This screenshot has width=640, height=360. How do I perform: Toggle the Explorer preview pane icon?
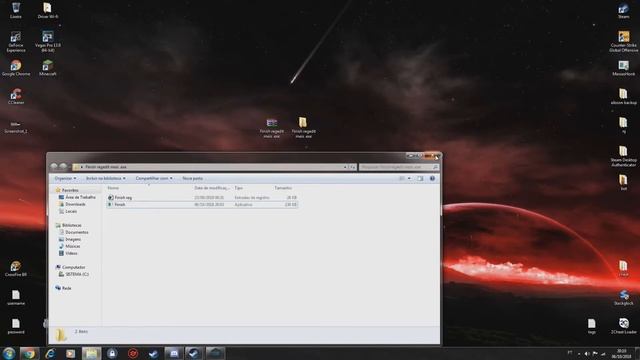click(420, 178)
